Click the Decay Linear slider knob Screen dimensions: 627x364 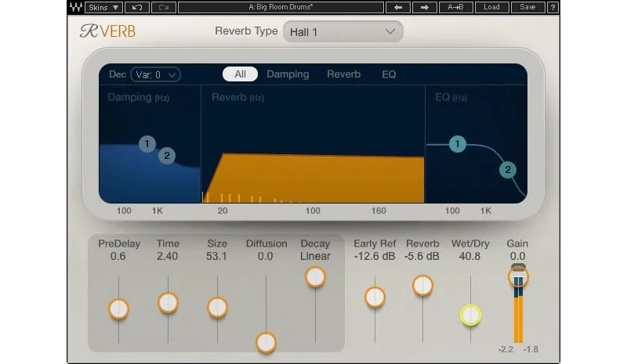[316, 277]
